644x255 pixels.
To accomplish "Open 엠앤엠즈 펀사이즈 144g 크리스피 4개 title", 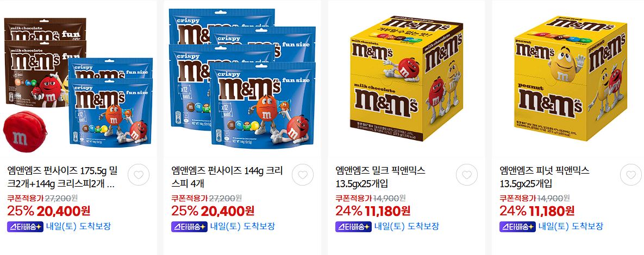I will (227, 177).
